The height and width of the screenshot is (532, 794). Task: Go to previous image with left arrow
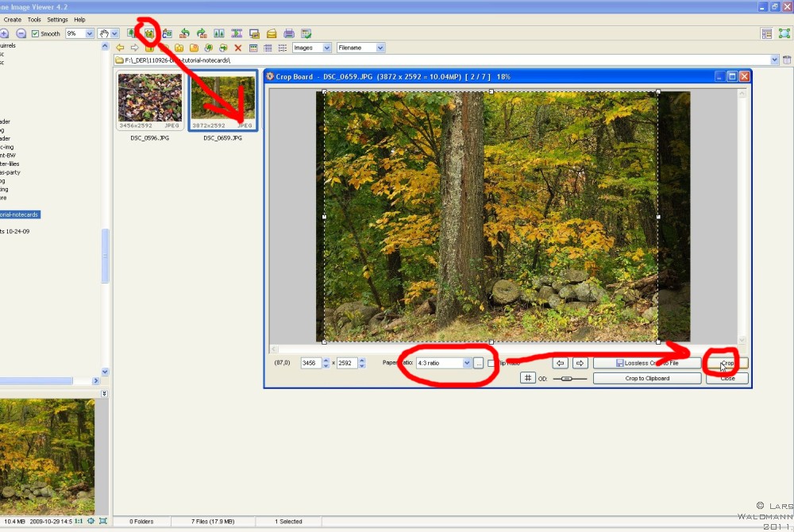[561, 363]
